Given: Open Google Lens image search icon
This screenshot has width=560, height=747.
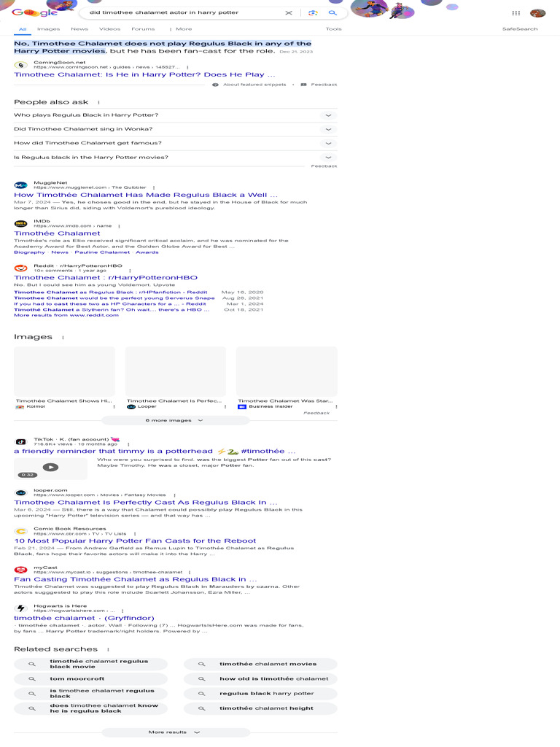Looking at the screenshot, I should (x=313, y=13).
